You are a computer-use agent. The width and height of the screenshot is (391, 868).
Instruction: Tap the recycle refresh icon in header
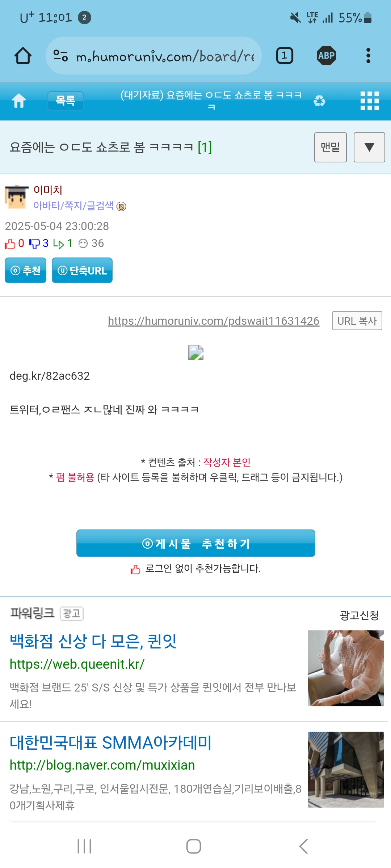point(319,101)
